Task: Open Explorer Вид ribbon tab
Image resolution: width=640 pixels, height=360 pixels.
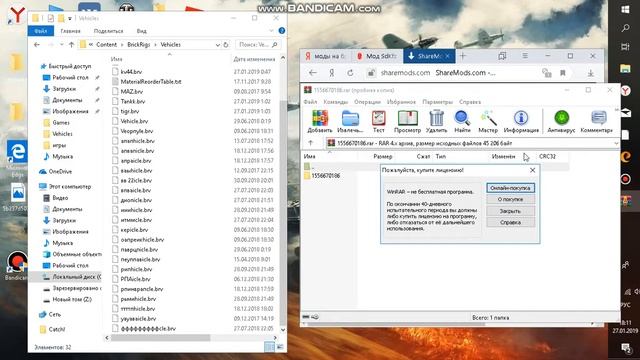Action: coord(141,31)
